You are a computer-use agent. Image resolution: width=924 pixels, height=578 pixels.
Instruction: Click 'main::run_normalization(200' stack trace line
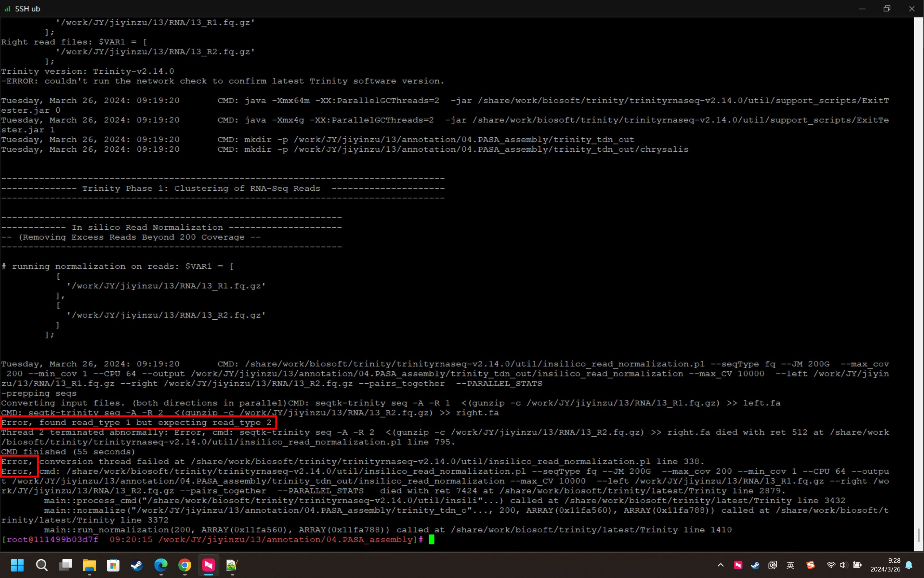388,530
